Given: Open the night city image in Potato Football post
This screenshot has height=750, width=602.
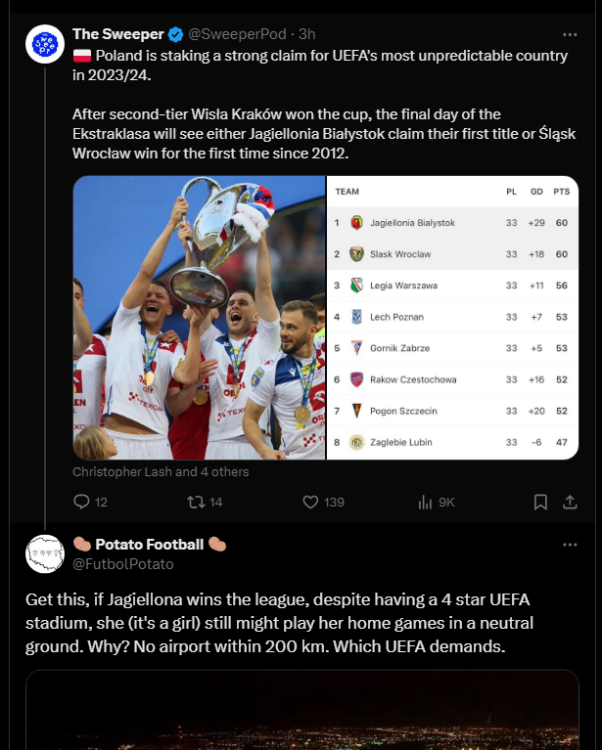Looking at the screenshot, I should pos(301,710).
